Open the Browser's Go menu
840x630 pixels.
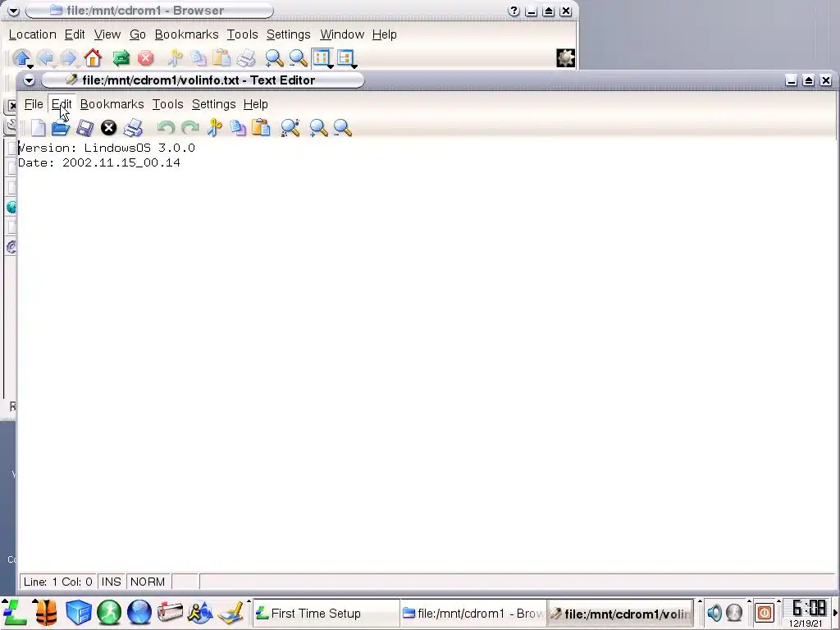[138, 34]
